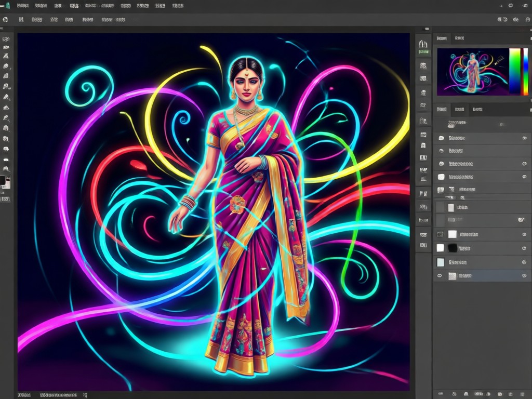This screenshot has width=532, height=399.
Task: Select the topmost tool in left toolbar
Action: 6,39
